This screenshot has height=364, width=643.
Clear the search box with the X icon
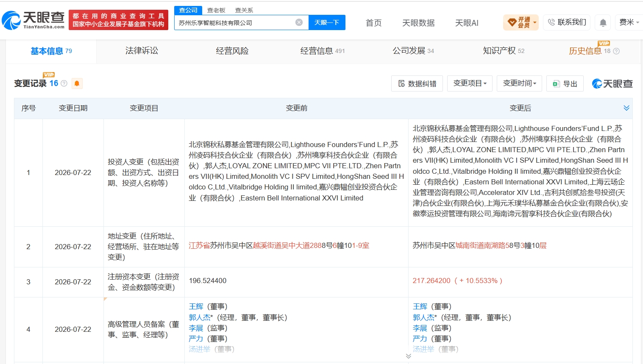(x=299, y=22)
